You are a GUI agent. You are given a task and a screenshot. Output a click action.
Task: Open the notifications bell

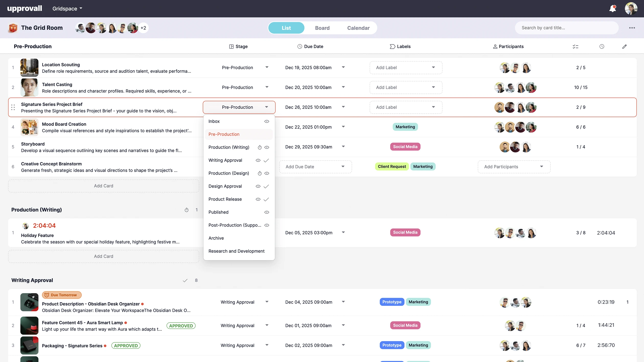[x=613, y=8]
